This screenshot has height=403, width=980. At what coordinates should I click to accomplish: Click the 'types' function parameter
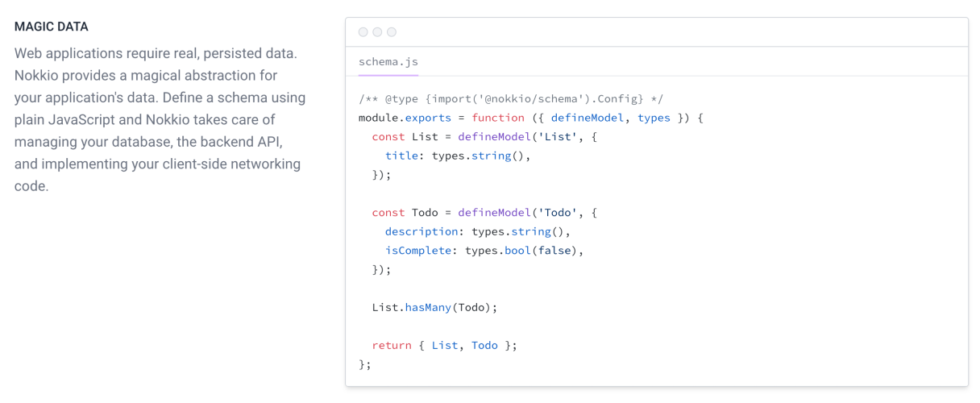[x=654, y=118]
